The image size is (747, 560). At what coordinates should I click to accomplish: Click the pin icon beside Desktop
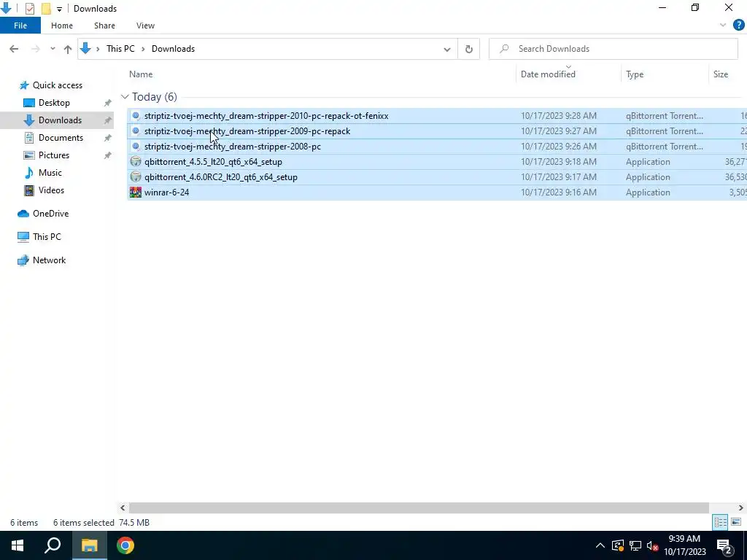108,103
